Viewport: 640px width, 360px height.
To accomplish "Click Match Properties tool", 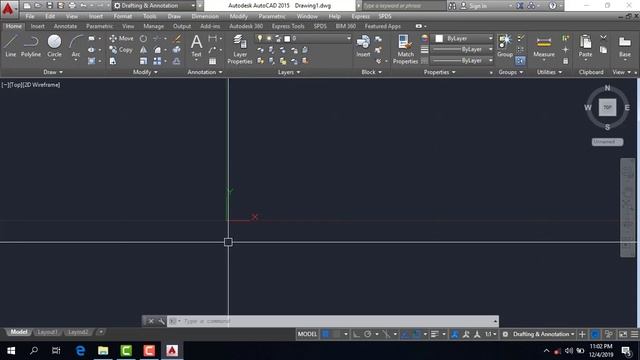I will [405, 49].
